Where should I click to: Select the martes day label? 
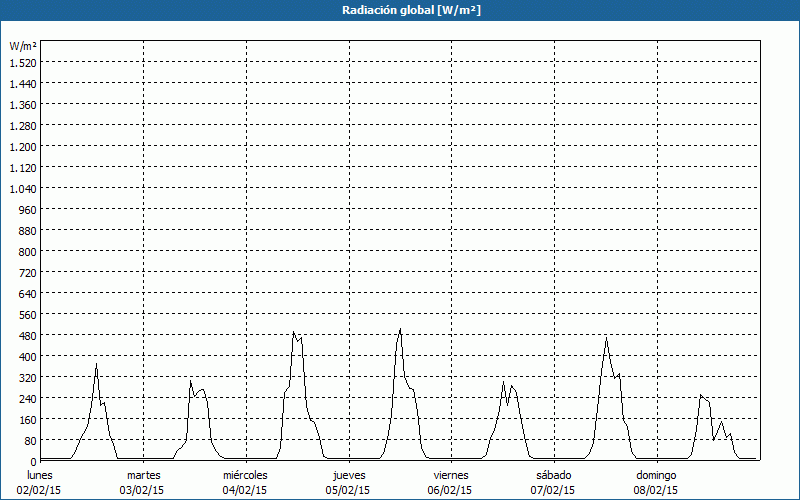click(x=143, y=475)
